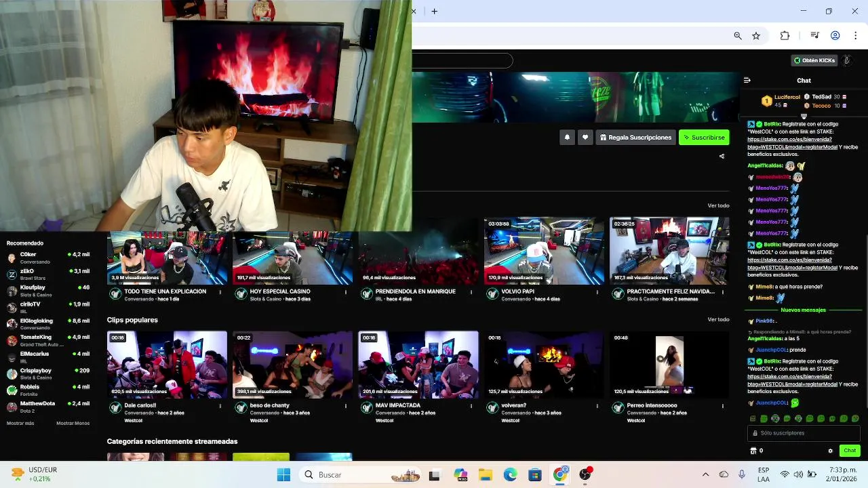This screenshot has height=488, width=868.
Task: Open File Explorer from taskbar
Action: [x=485, y=474]
